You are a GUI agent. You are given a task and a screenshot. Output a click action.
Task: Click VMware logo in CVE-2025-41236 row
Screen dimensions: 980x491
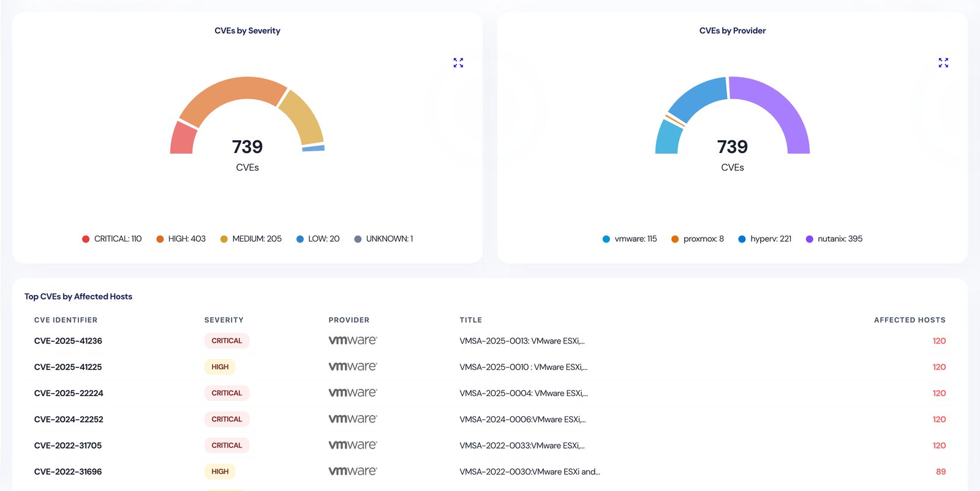(353, 340)
